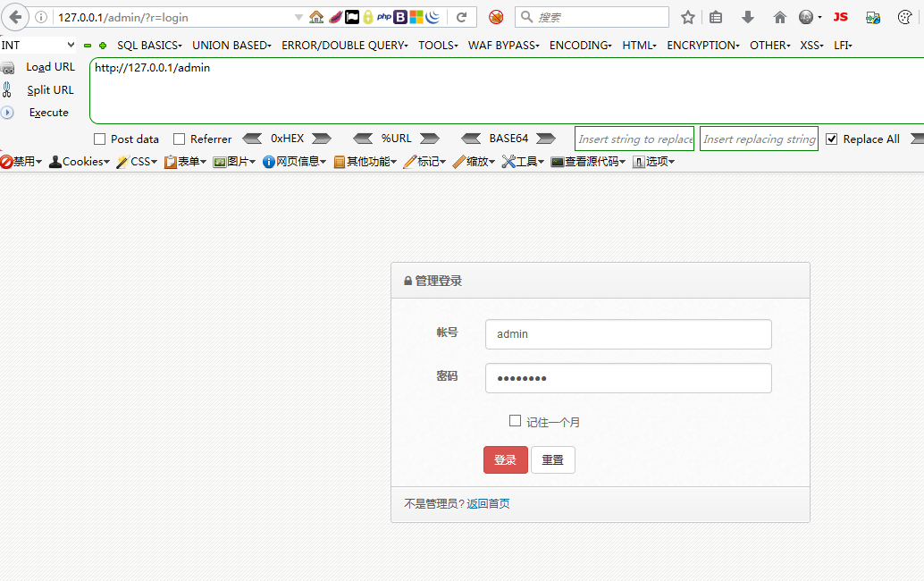Click the red feather icon in address bar
The height and width of the screenshot is (581, 924).
click(335, 17)
